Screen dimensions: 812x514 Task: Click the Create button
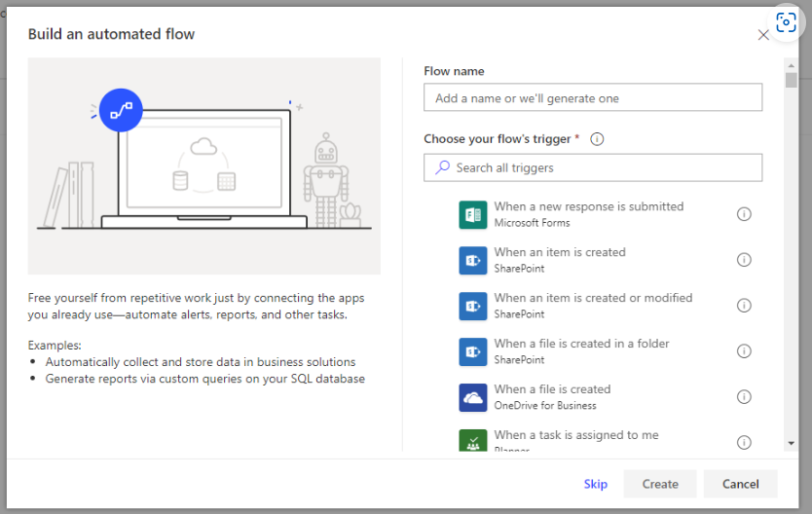pos(660,484)
